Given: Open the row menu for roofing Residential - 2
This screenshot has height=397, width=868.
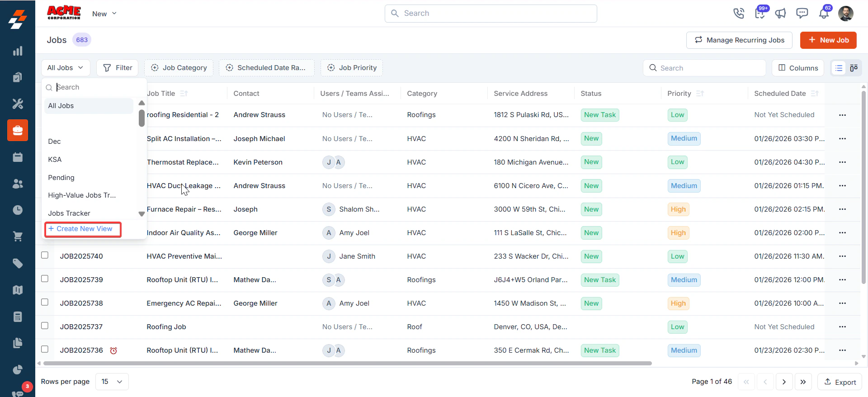Looking at the screenshot, I should coord(842,115).
